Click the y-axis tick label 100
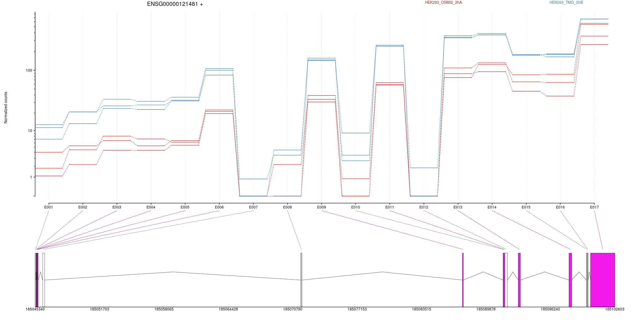 click(x=29, y=71)
